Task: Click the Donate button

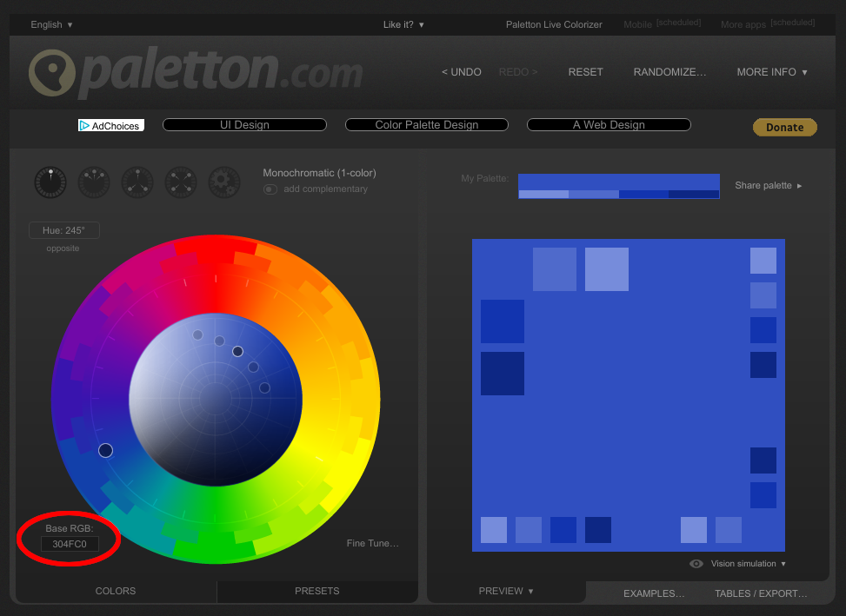Action: coord(784,127)
